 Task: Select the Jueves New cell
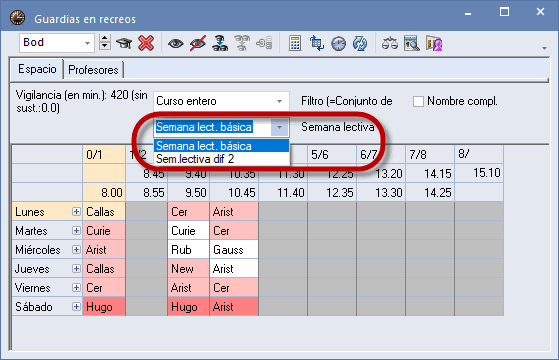189,268
